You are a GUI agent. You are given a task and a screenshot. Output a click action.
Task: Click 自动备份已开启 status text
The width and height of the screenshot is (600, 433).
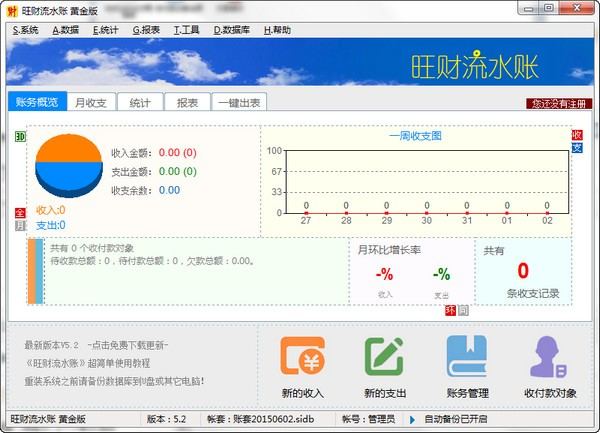[456, 419]
